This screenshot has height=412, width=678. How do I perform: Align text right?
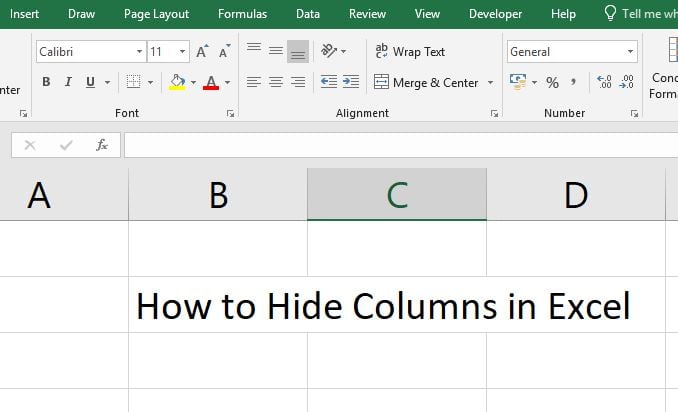coord(298,82)
